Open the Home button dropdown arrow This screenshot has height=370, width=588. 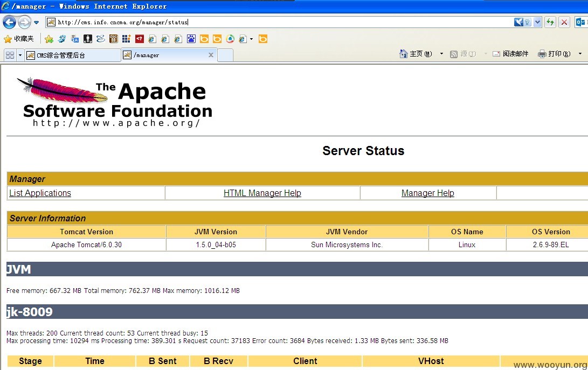441,54
